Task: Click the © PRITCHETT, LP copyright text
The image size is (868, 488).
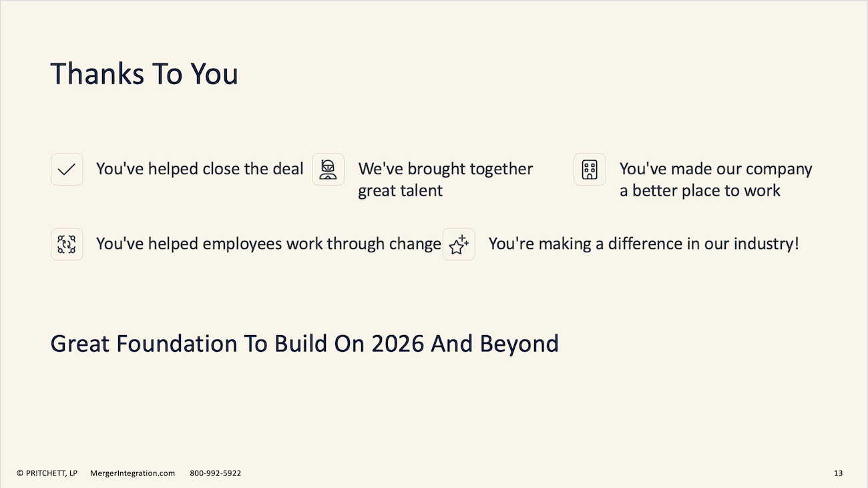Action: [x=47, y=473]
